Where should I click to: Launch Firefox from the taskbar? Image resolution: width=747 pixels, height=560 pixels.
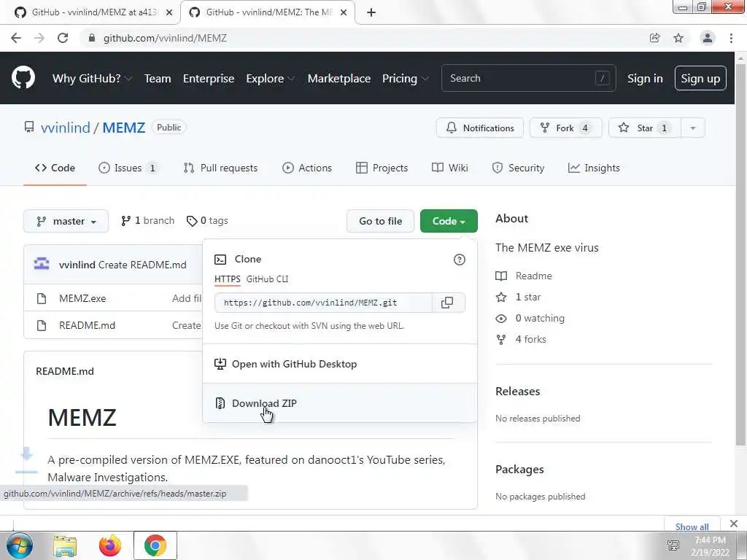(x=110, y=545)
